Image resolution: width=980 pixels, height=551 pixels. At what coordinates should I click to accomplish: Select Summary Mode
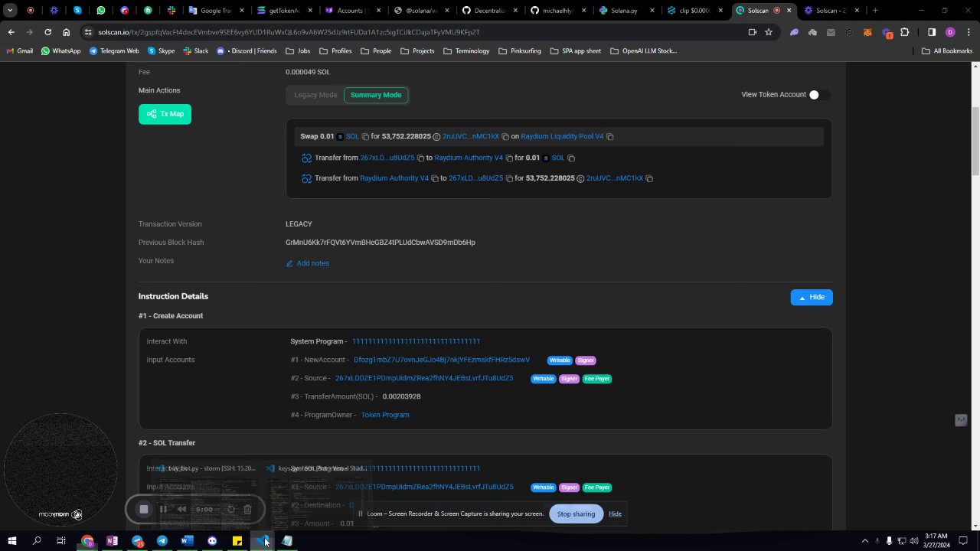(376, 95)
